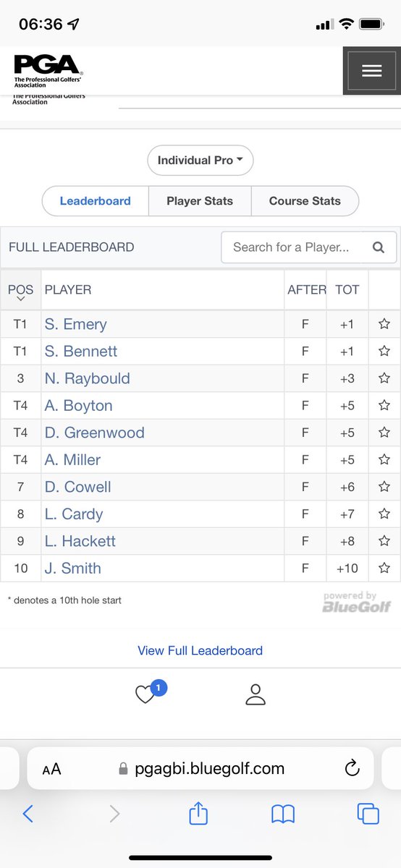The width and height of the screenshot is (401, 868).
Task: Switch to Player Stats tab
Action: 200,201
